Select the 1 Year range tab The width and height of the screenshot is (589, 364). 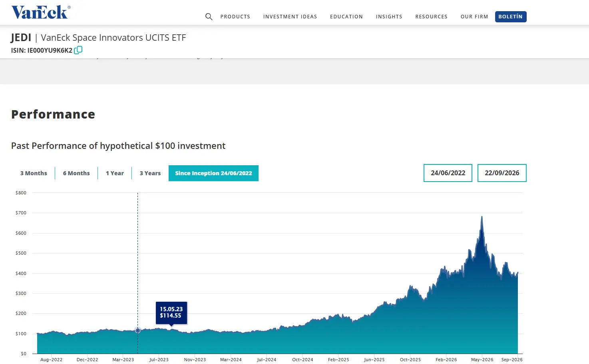pyautogui.click(x=115, y=173)
